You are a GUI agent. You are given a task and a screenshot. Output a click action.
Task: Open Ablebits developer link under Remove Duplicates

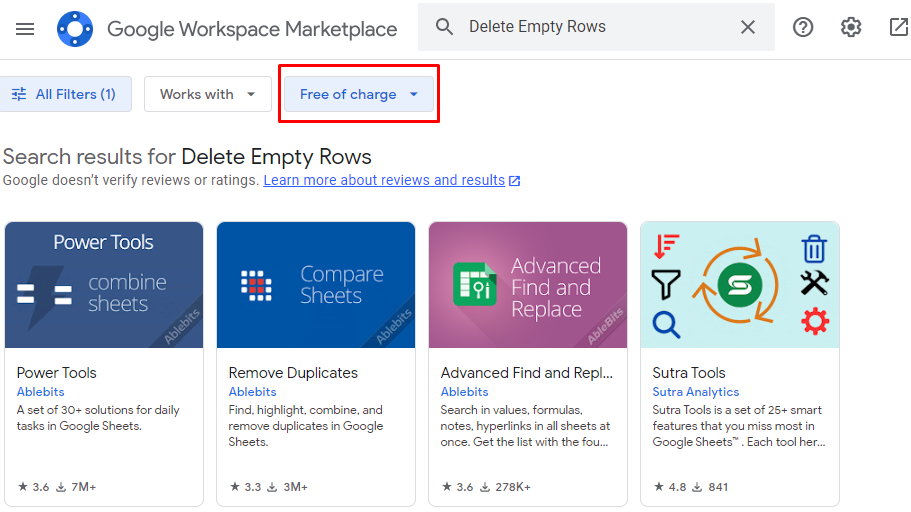(252, 392)
